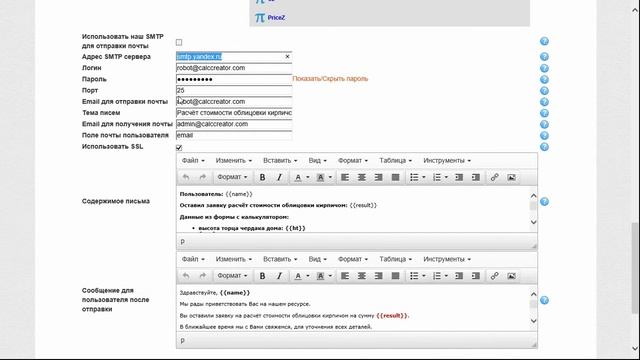Click into the Порт input field
The width and height of the screenshot is (640, 360).
(x=234, y=90)
